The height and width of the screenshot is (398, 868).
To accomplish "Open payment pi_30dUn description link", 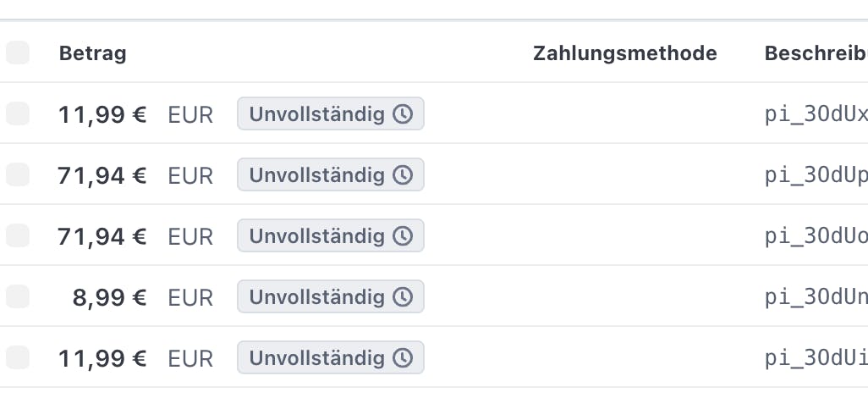I will [x=816, y=297].
